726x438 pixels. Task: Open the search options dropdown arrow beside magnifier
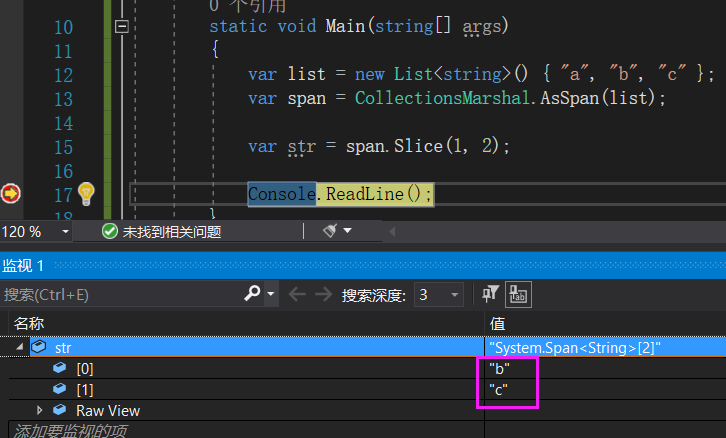point(271,294)
